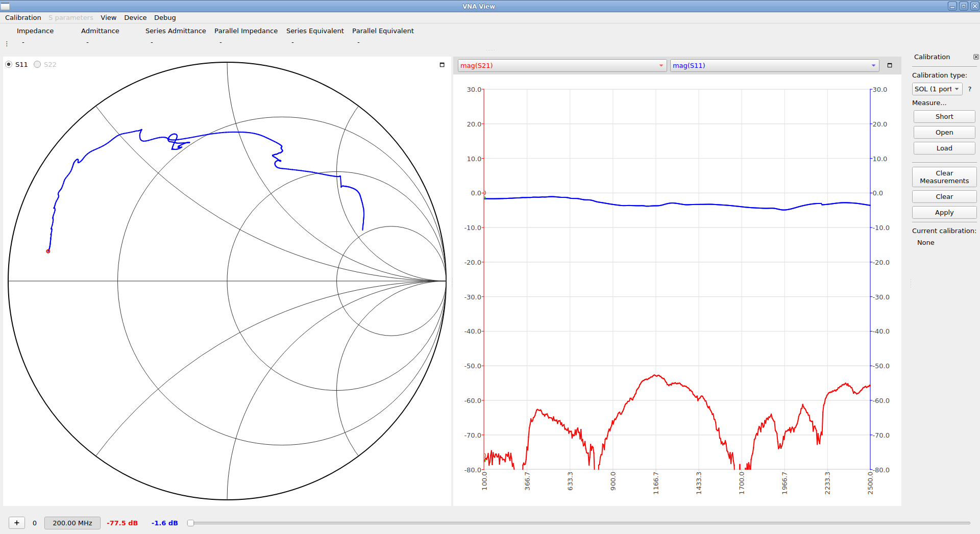The image size is (980, 534).
Task: Click the Calibration panel title
Action: (932, 57)
